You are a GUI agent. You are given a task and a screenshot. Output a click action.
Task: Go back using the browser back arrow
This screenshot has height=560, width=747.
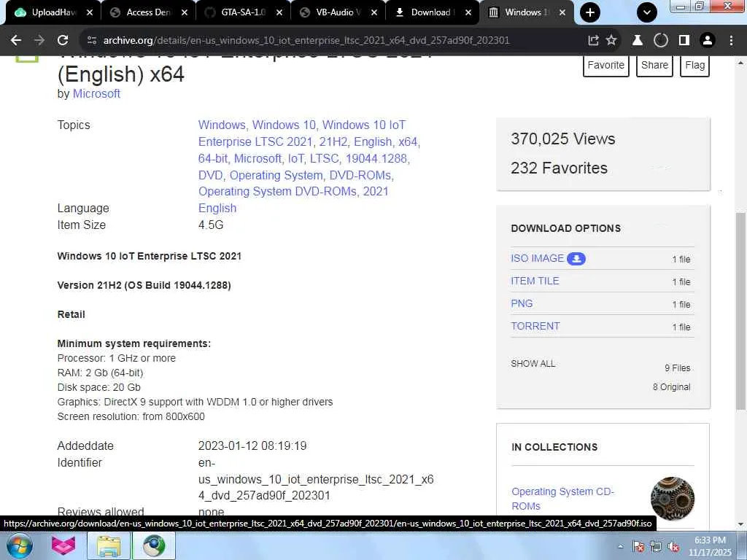click(x=16, y=41)
